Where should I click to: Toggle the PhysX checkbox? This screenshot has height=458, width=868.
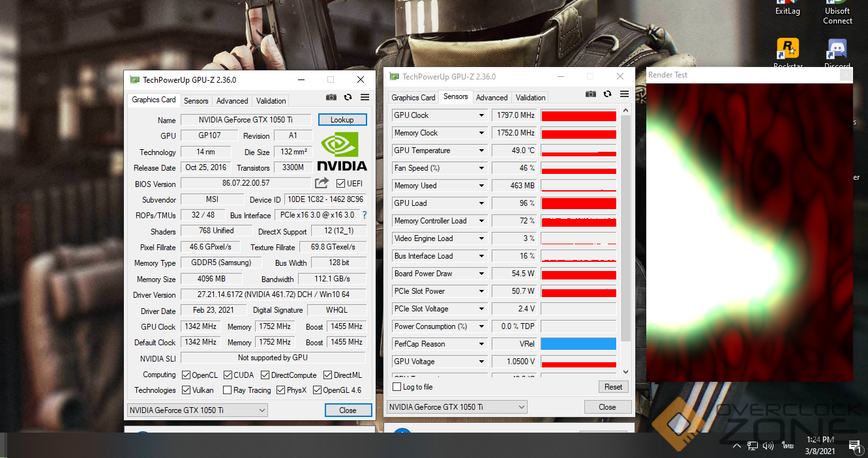point(280,390)
